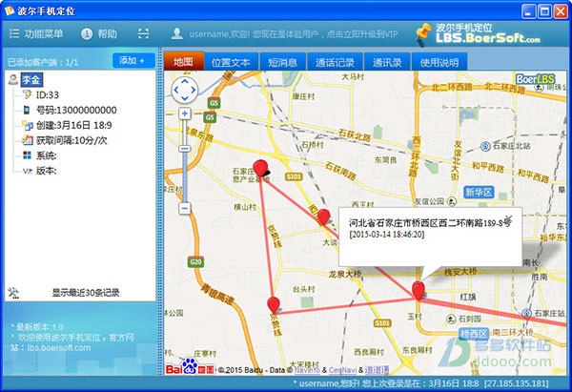Click the red marker on 京赞线 at bottom
Viewport: 572px width, 392px height.
point(274,305)
